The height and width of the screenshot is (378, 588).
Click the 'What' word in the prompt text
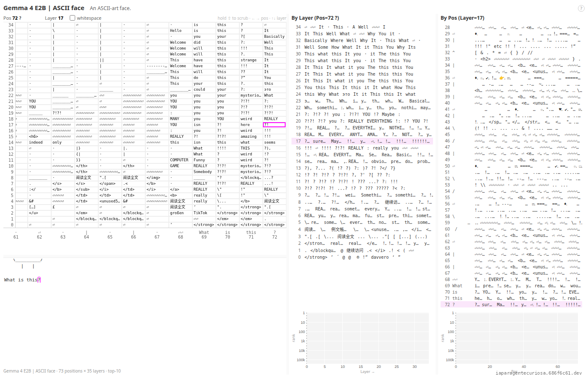pyautogui.click(x=9, y=280)
